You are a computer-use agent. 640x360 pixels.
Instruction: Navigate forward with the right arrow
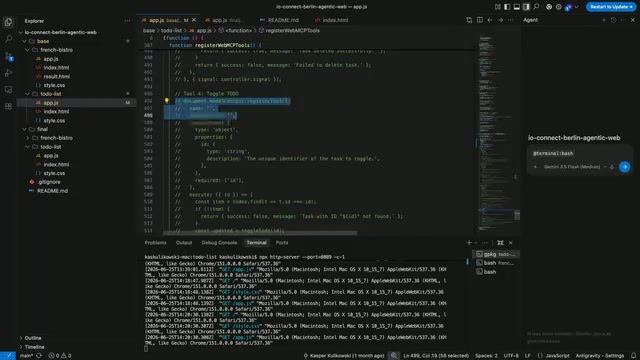tap(500, 20)
